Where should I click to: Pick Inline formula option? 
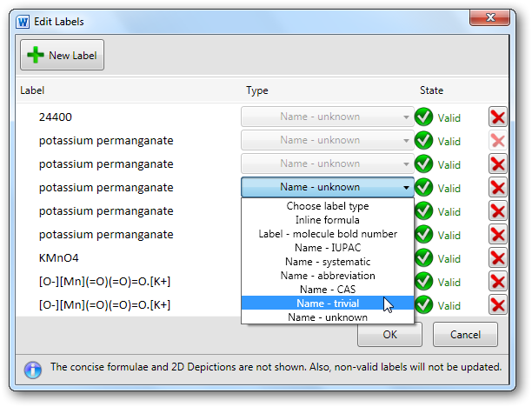coord(328,220)
